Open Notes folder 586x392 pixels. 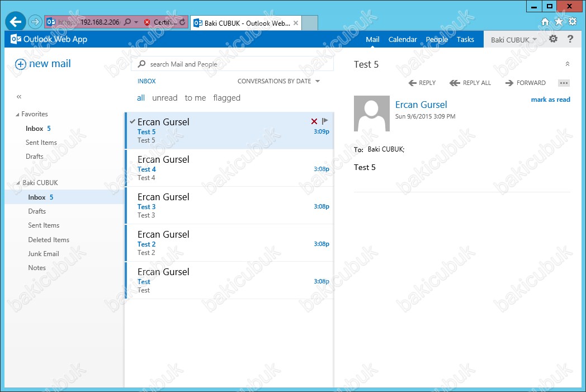[37, 268]
